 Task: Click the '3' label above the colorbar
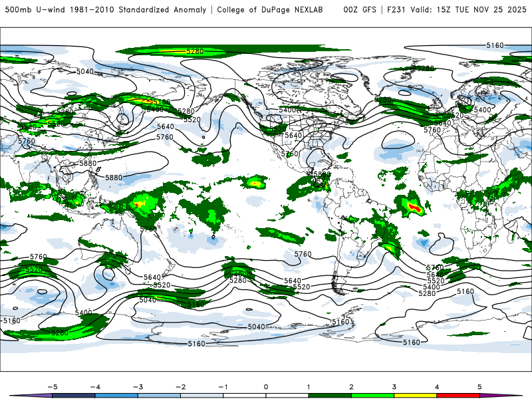point(394,387)
